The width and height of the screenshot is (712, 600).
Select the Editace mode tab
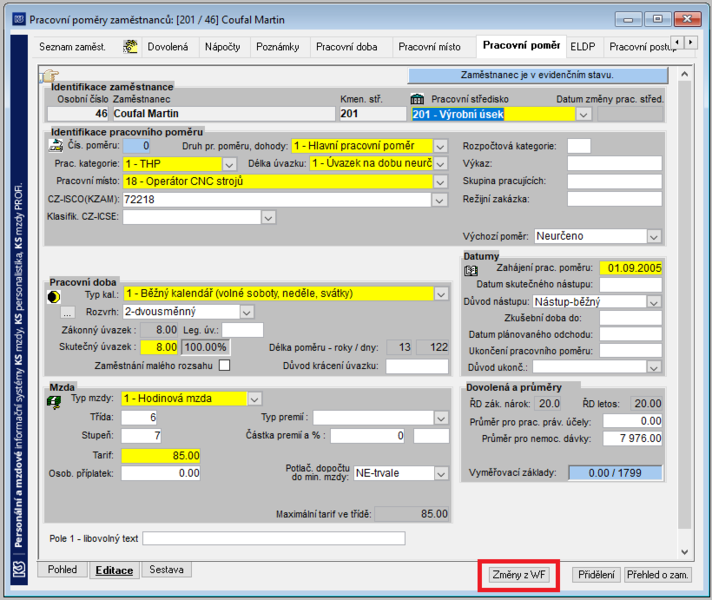tap(114, 570)
